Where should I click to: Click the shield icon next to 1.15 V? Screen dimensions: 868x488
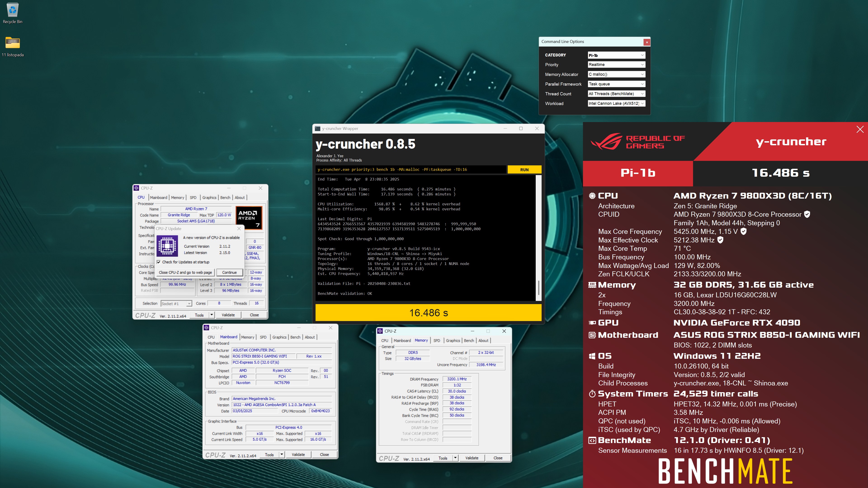[x=743, y=231]
